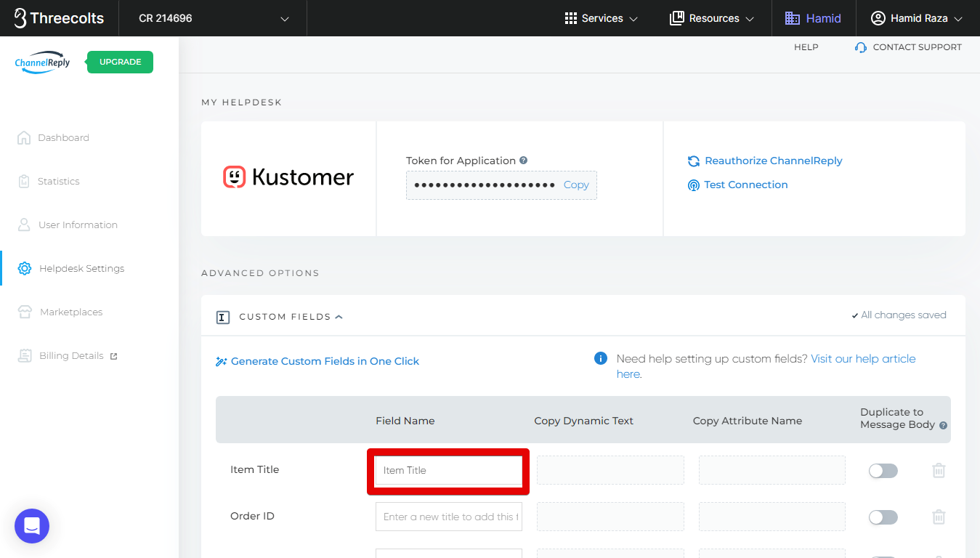Open Marketplaces in the sidebar

pyautogui.click(x=71, y=312)
